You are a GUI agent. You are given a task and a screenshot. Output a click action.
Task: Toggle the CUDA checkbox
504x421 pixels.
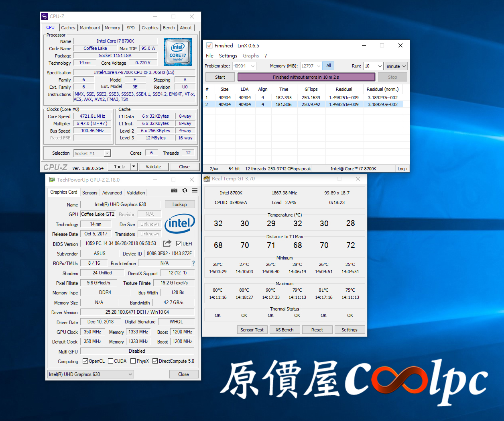click(110, 361)
